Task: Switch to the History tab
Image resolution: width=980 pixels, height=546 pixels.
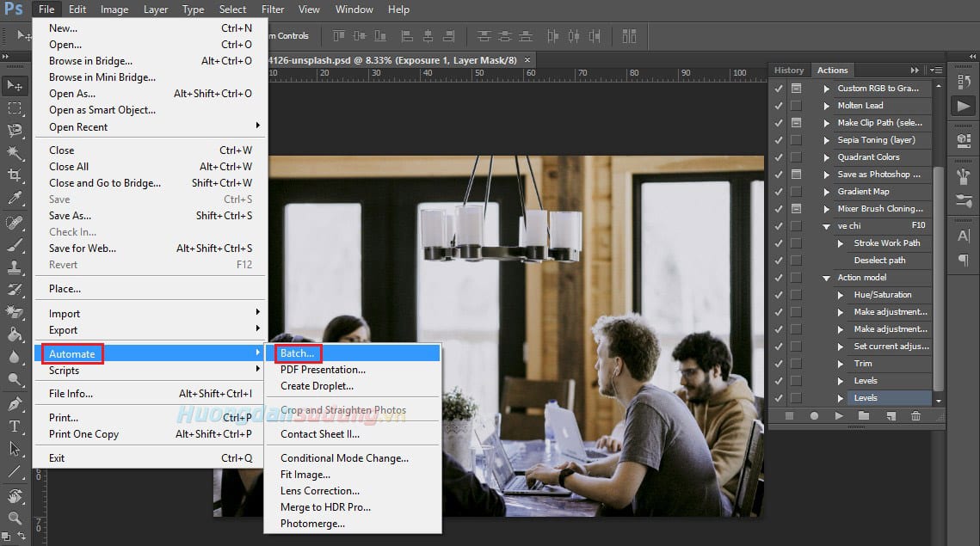Action: point(789,70)
